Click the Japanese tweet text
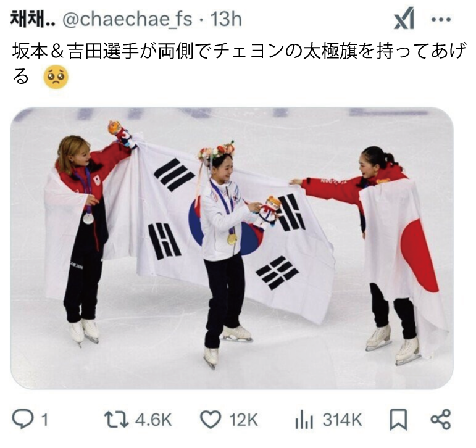Screen dimensions: 476x448 click(238, 64)
